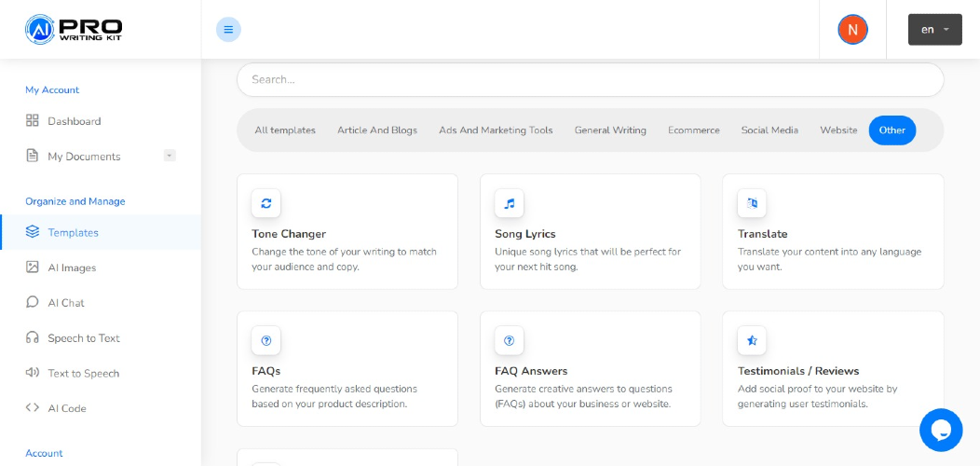Select the Social Media category tab

(769, 130)
